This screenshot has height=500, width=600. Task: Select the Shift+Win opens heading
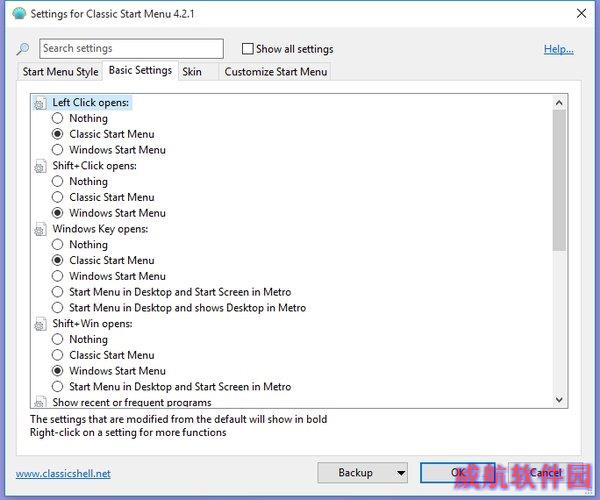pyautogui.click(x=92, y=324)
